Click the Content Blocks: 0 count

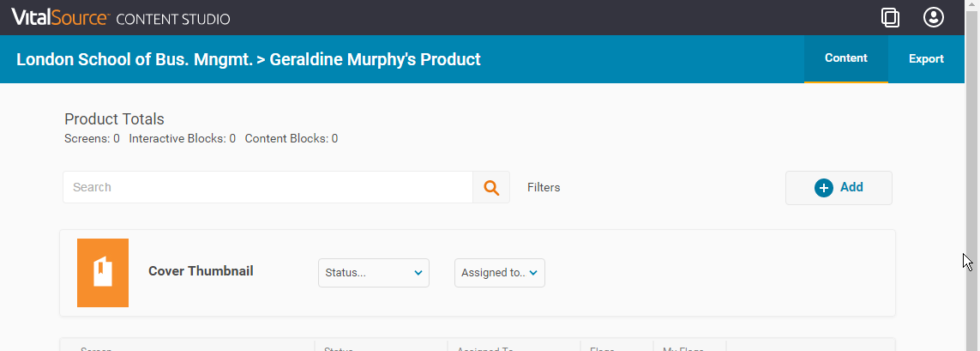pos(292,139)
